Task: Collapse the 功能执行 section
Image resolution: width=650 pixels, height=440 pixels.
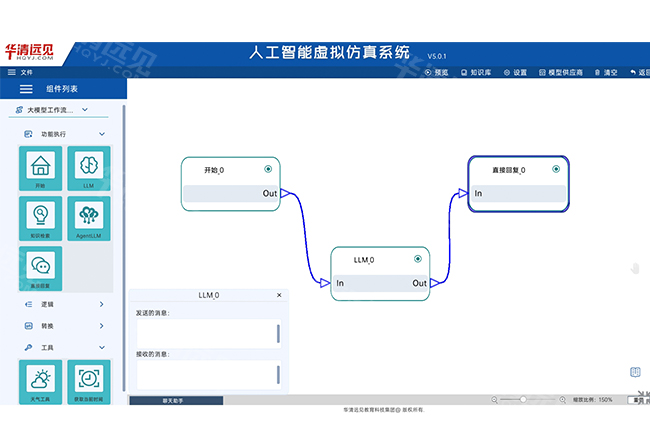Action: [x=101, y=133]
